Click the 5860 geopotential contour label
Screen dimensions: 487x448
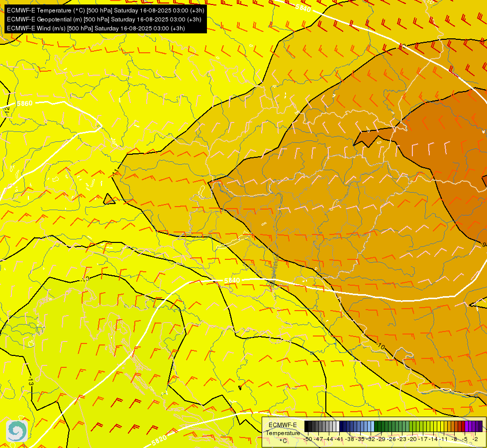pyautogui.click(x=24, y=103)
